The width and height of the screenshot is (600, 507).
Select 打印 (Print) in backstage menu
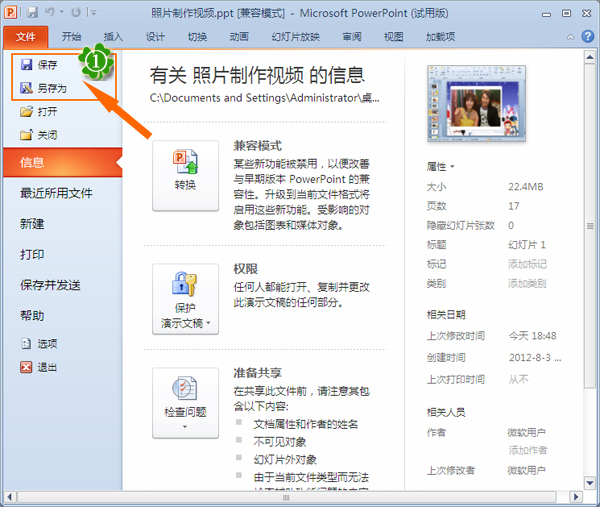(x=32, y=254)
